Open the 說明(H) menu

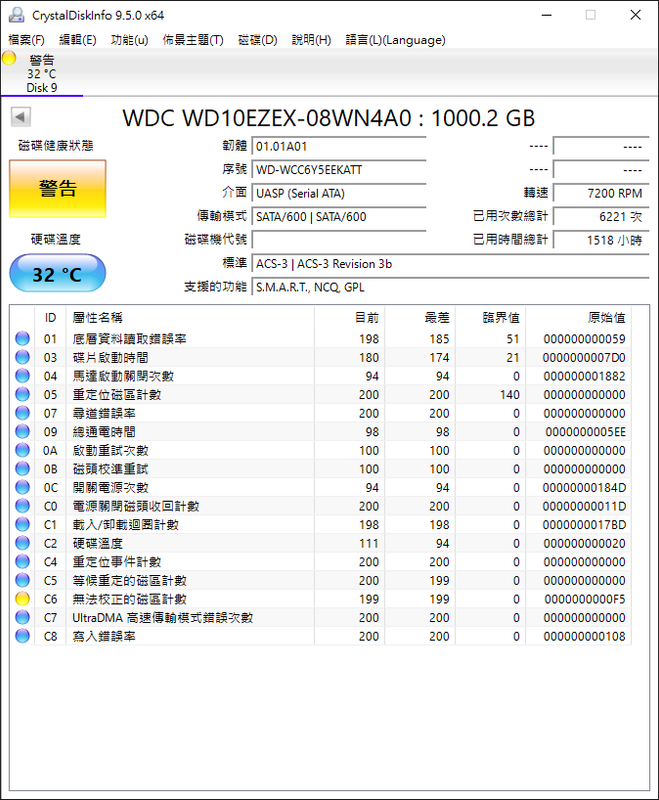[311, 40]
